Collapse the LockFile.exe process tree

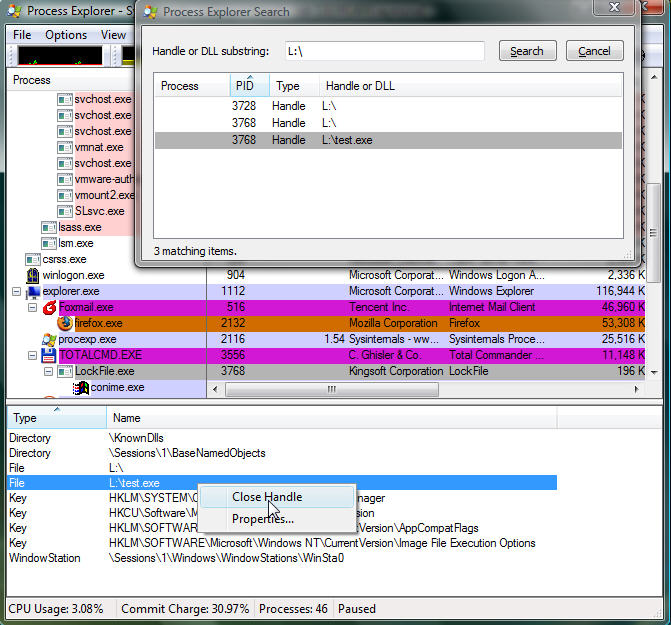point(48,372)
